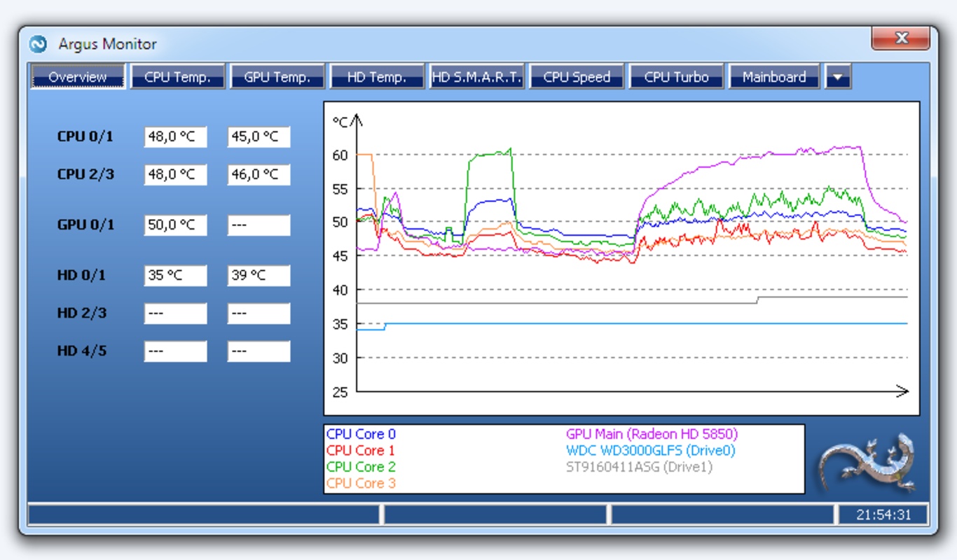Click the Argus Monitor title bar icon
This screenshot has height=560, width=957.
38,44
